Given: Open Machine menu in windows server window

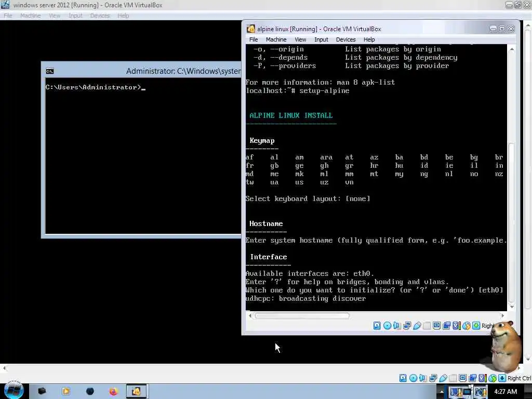Looking at the screenshot, I should coord(31,16).
